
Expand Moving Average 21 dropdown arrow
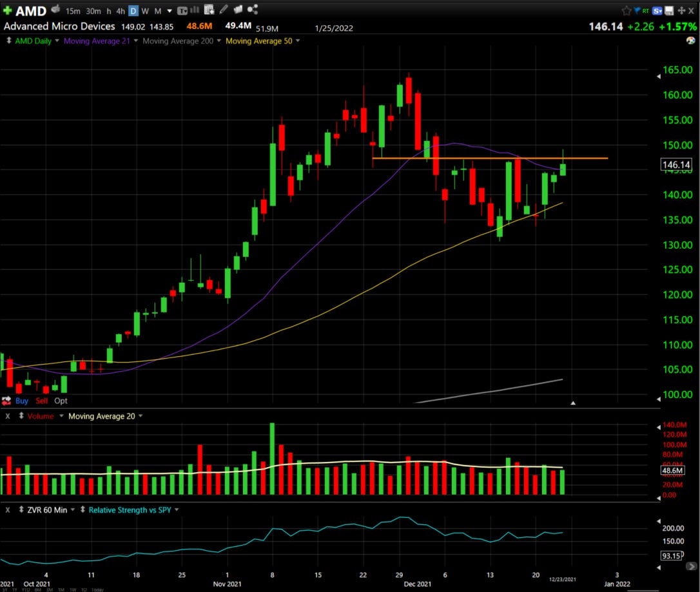pyautogui.click(x=136, y=41)
